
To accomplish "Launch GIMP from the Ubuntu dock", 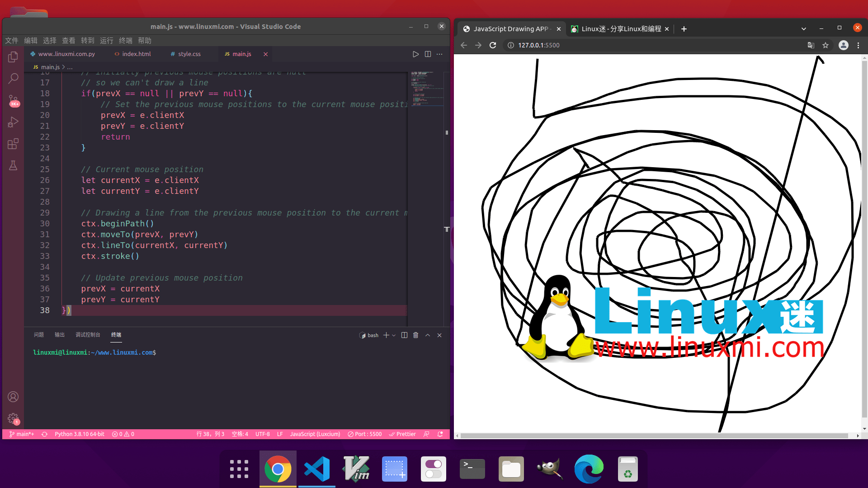I will point(549,469).
